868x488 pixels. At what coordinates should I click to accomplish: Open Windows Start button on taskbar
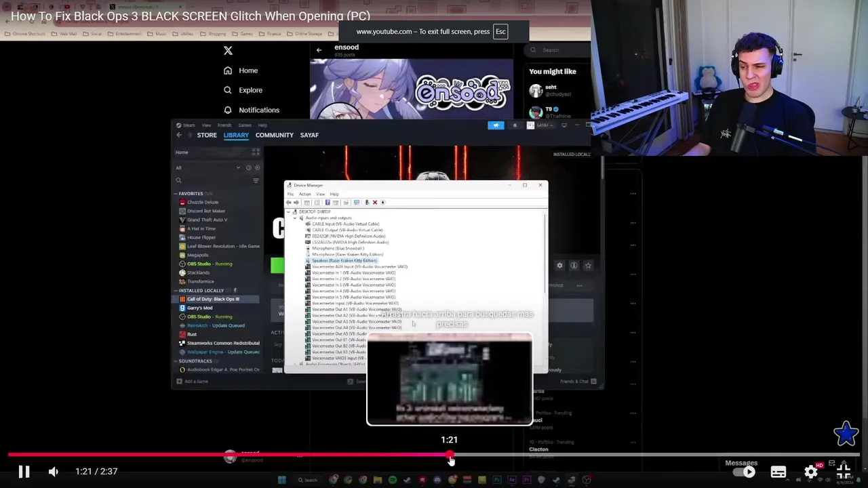282,480
